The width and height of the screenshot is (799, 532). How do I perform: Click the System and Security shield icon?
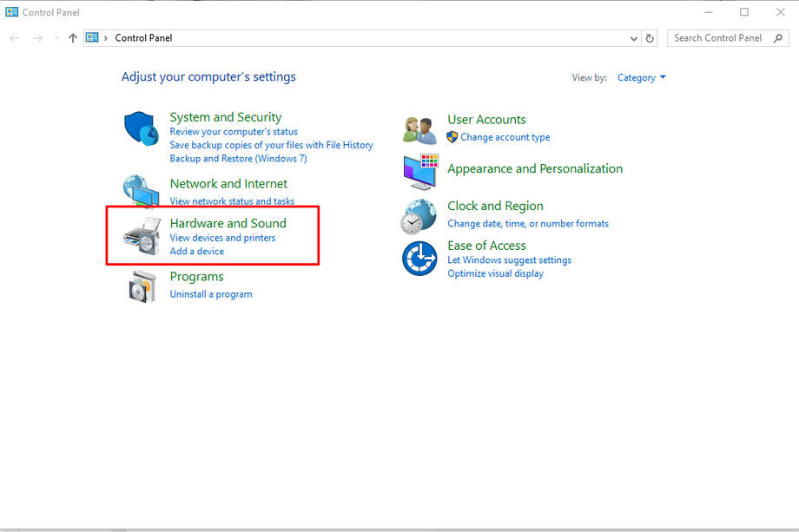[x=140, y=129]
